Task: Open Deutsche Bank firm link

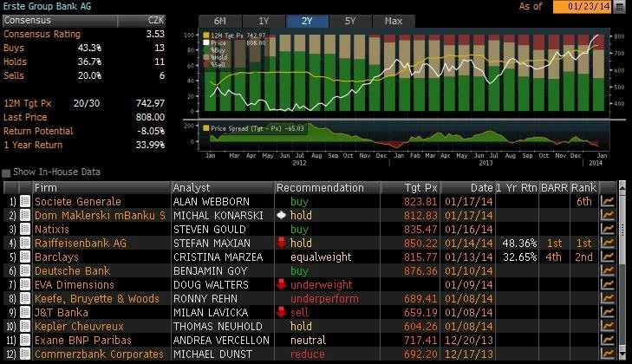Action: tap(72, 271)
